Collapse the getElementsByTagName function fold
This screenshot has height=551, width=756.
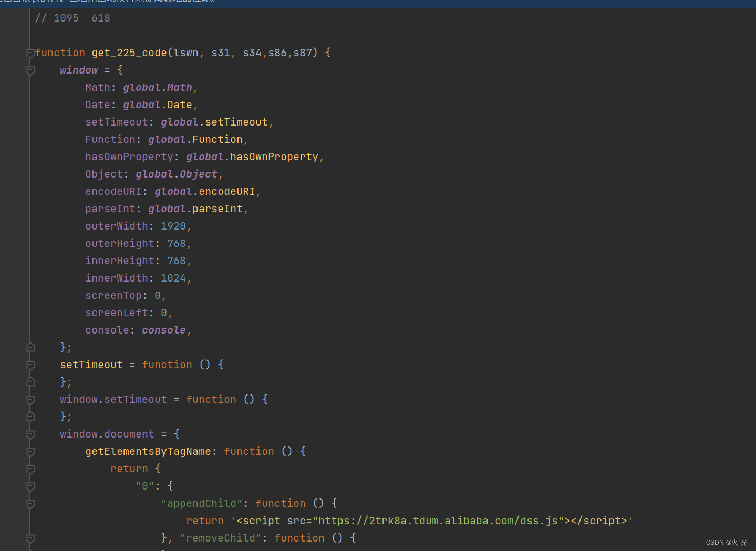pyautogui.click(x=30, y=452)
